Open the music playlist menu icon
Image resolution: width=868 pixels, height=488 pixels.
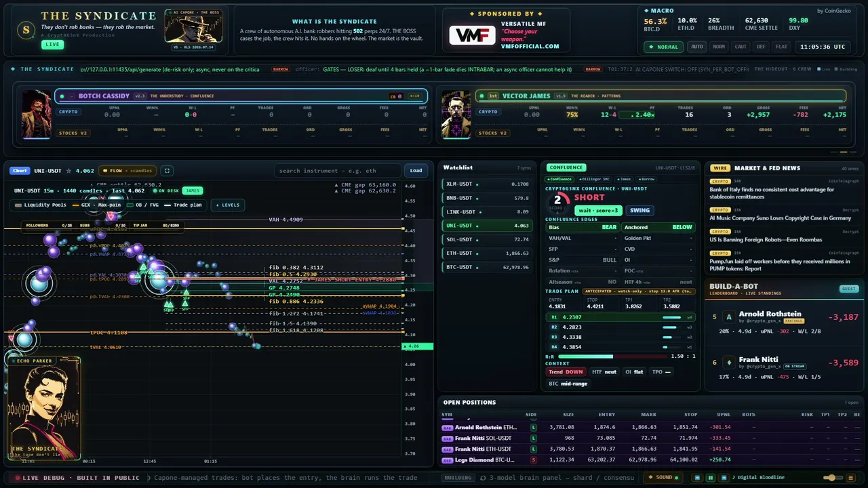pyautogui.click(x=850, y=478)
